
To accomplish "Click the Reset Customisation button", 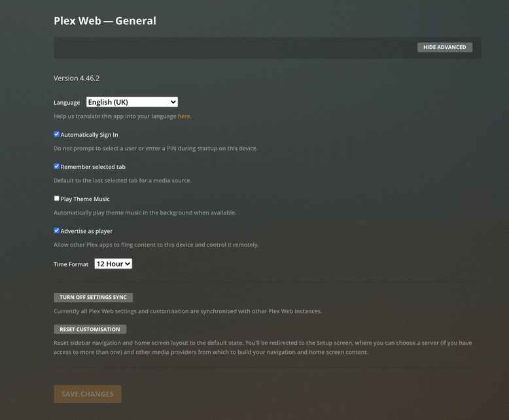I will pos(90,330).
